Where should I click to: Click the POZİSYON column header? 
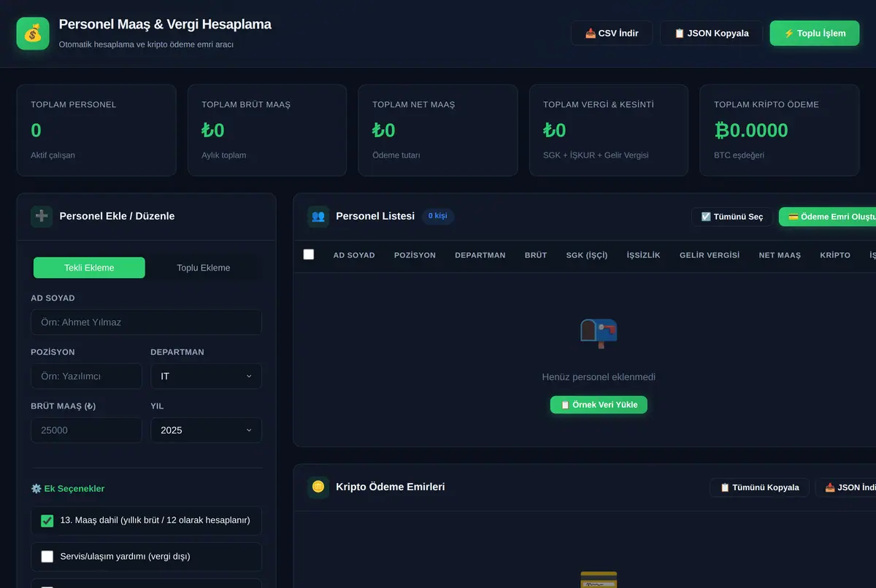[415, 255]
